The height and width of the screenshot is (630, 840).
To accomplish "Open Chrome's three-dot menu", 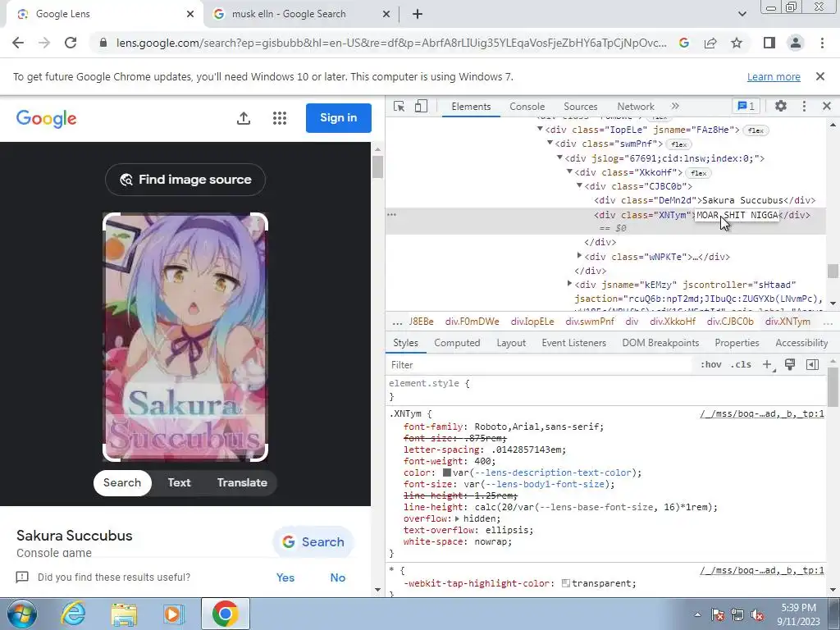I will click(x=822, y=43).
